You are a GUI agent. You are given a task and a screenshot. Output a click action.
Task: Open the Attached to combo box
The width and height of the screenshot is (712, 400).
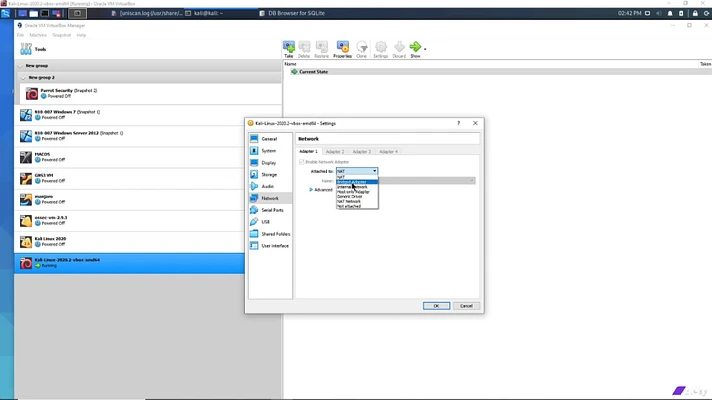click(x=357, y=171)
